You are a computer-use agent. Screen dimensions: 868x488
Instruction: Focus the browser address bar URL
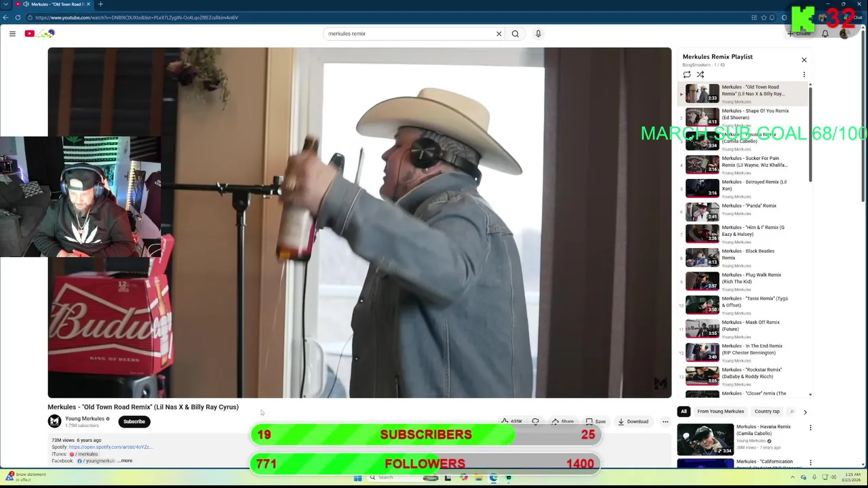136,18
